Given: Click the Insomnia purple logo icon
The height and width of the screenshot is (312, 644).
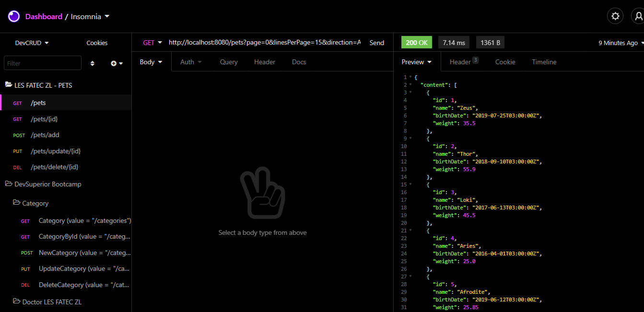Looking at the screenshot, I should (13, 16).
